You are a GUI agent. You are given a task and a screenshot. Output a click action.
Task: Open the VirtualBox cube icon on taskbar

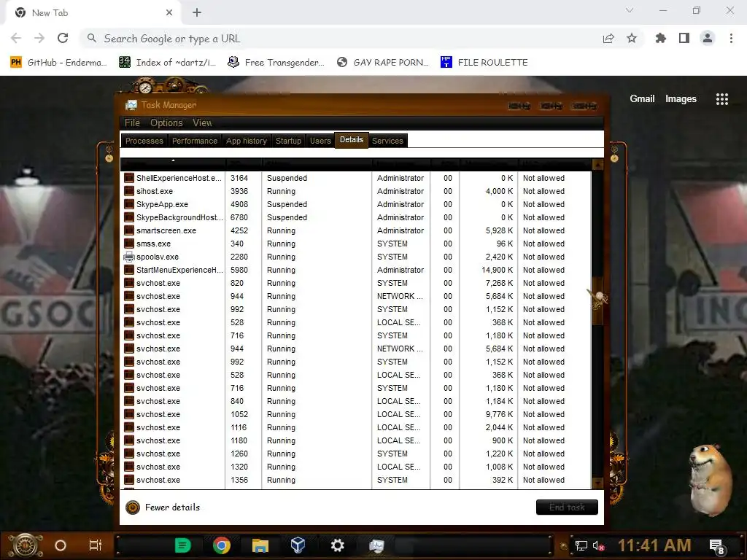point(298,545)
